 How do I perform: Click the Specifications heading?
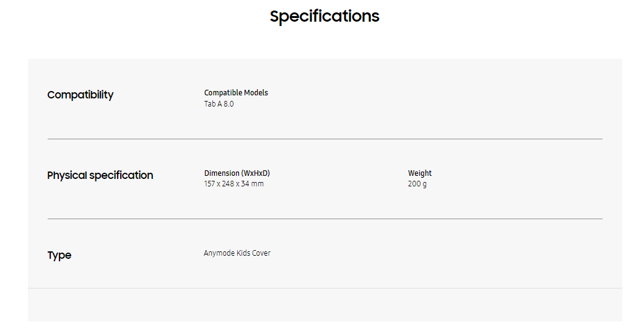[x=324, y=16]
